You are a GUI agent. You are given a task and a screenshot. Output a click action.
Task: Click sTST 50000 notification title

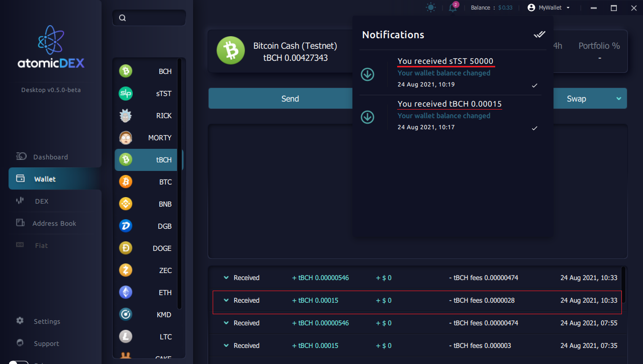point(445,61)
